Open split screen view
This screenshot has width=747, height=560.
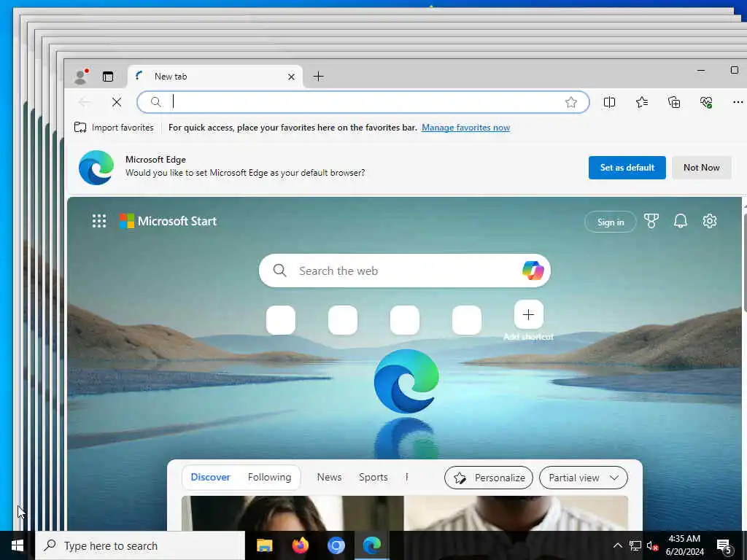609,102
